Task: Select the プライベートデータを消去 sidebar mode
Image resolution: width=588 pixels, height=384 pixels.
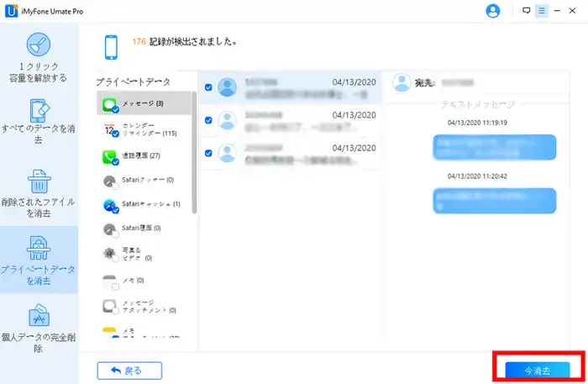Action: coord(39,260)
